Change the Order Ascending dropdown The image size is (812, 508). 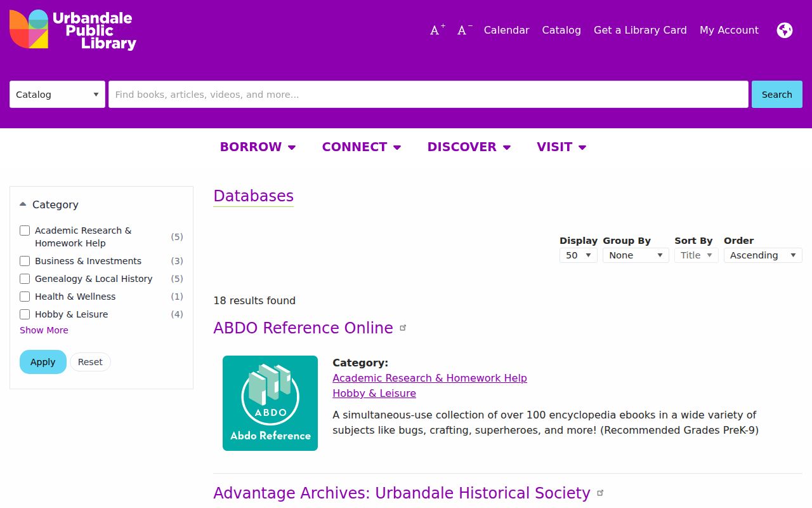763,255
